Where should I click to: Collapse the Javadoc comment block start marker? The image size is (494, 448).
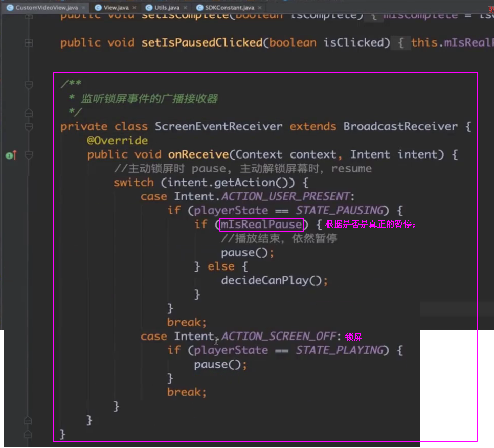point(29,84)
